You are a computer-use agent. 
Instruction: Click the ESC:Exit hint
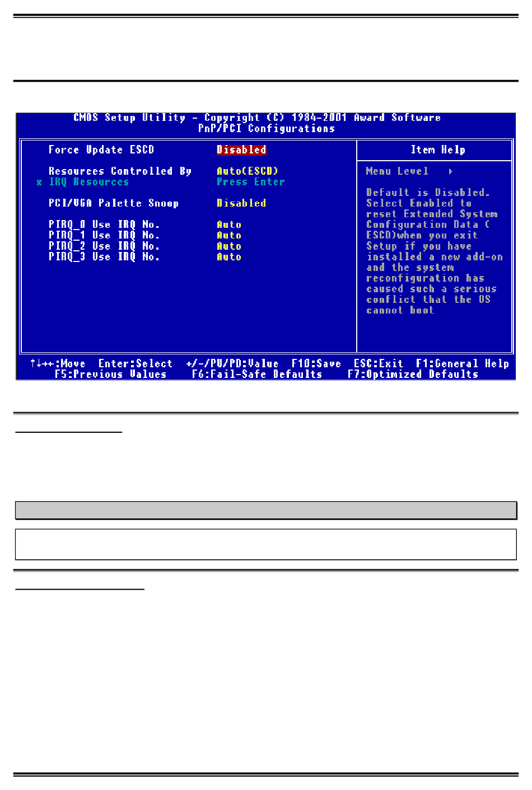379,363
